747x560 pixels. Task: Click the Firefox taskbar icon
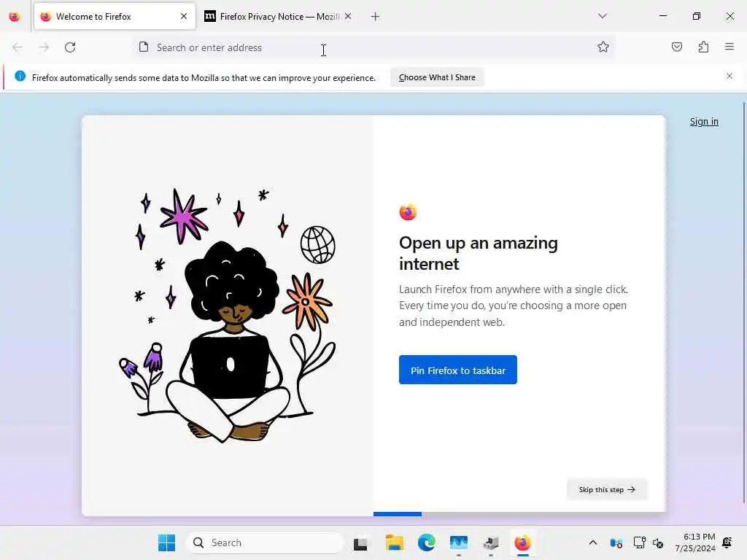click(x=522, y=542)
